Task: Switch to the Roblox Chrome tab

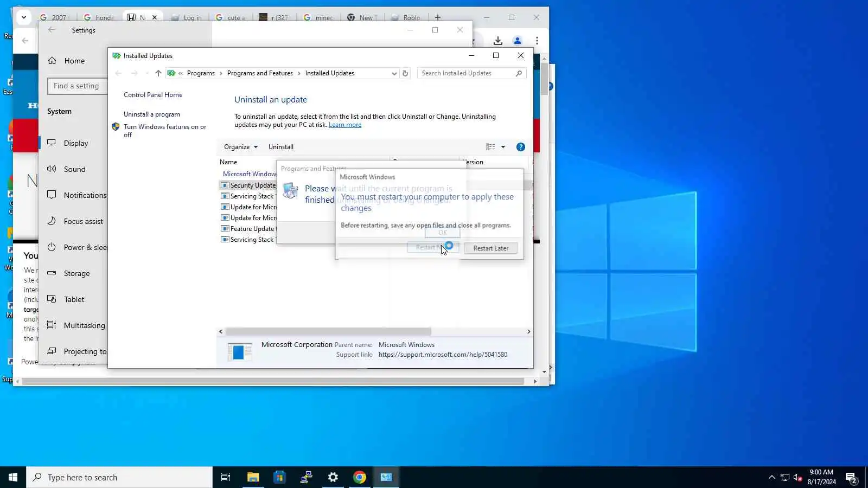Action: 407,17
